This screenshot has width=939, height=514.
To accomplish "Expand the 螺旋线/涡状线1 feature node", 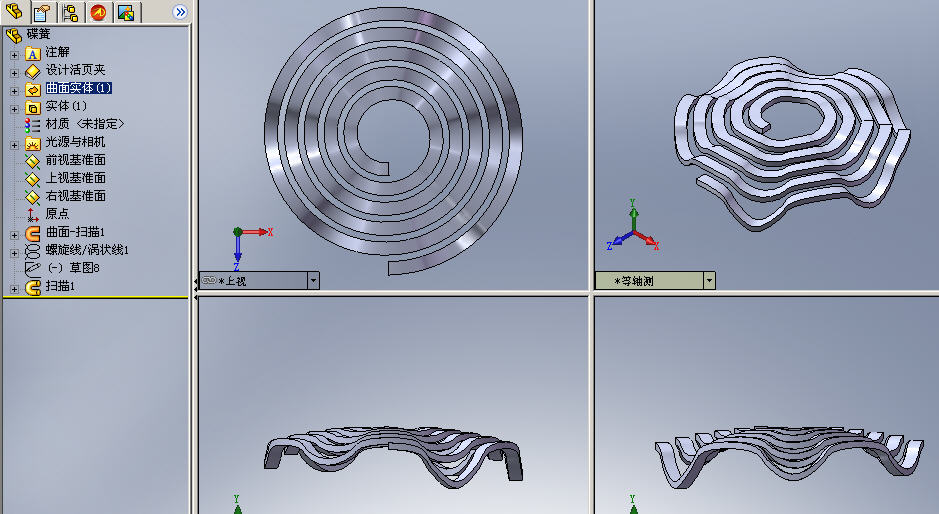I will (x=14, y=253).
